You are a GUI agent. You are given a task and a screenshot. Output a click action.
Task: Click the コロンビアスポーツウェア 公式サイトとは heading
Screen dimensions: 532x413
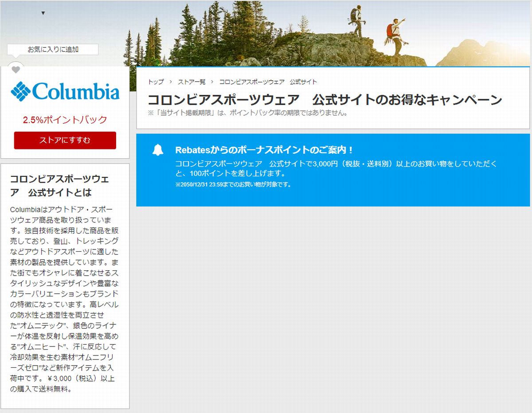pyautogui.click(x=59, y=186)
